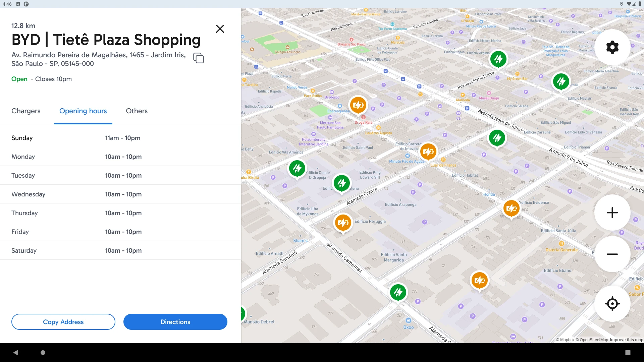Viewport: 644px width, 362px height.
Task: Switch to the Others tab
Action: tap(137, 111)
